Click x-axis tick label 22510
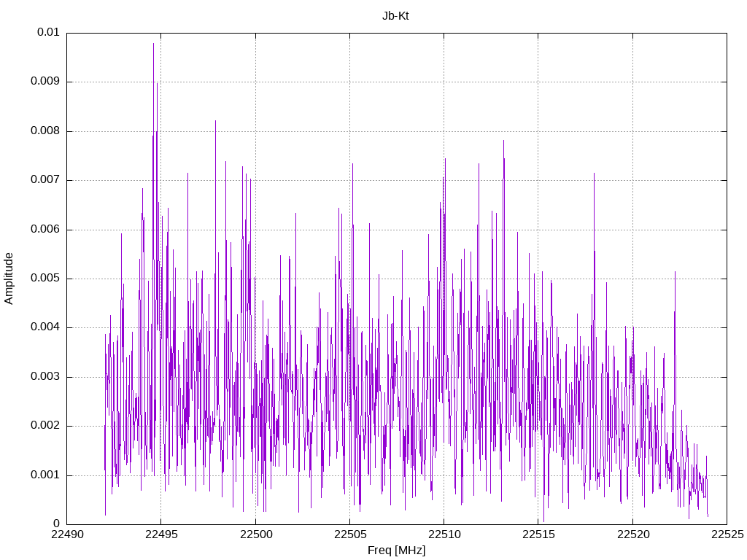Viewport: 747px width, 560px height. click(x=444, y=534)
